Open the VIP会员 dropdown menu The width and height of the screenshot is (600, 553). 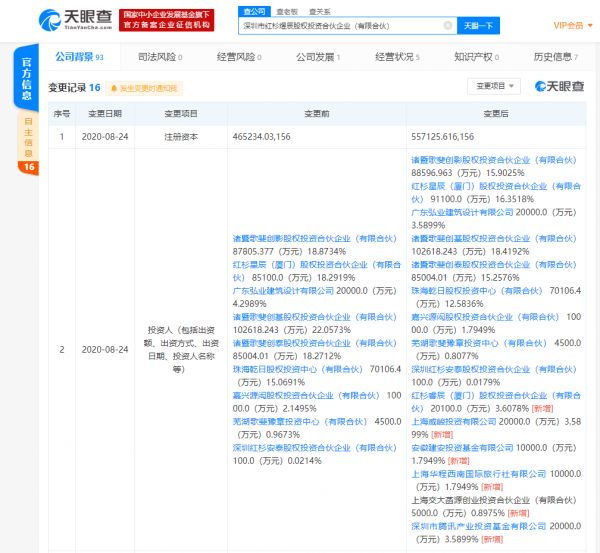pyautogui.click(x=575, y=24)
